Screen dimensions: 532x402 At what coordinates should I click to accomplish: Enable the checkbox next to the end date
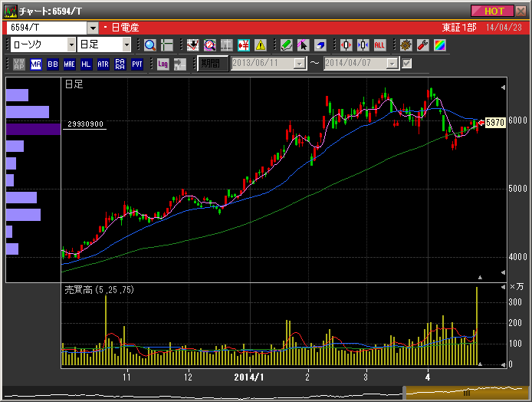click(407, 64)
